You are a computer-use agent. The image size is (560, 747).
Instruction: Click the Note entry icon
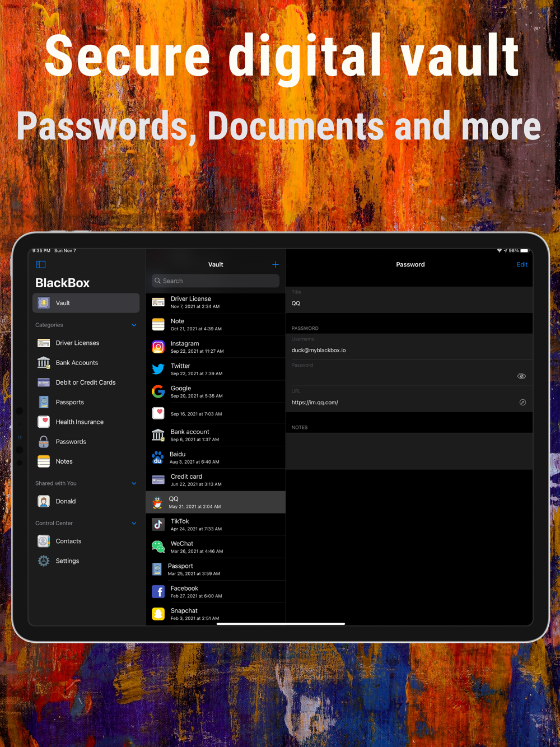(158, 324)
